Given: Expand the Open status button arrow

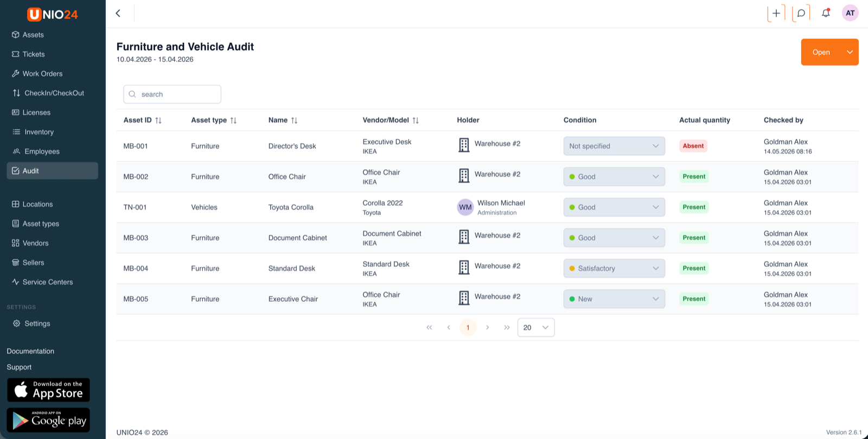Looking at the screenshot, I should [x=850, y=52].
